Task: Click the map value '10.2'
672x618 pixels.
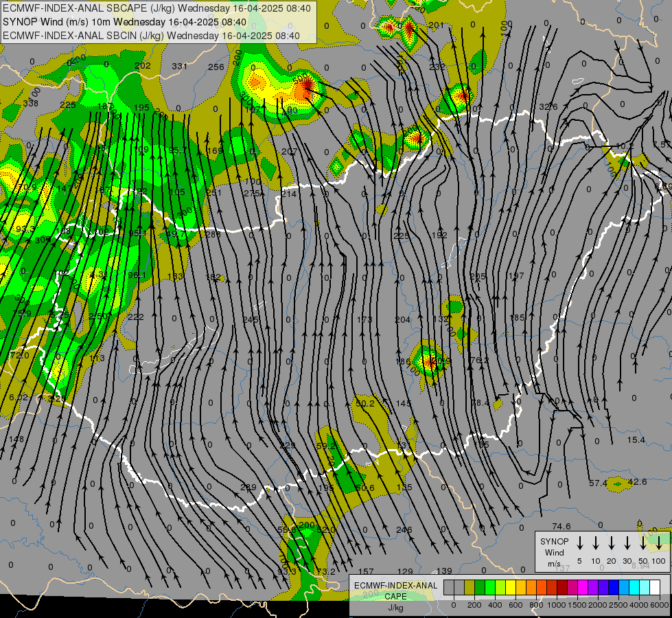Action: [625, 146]
